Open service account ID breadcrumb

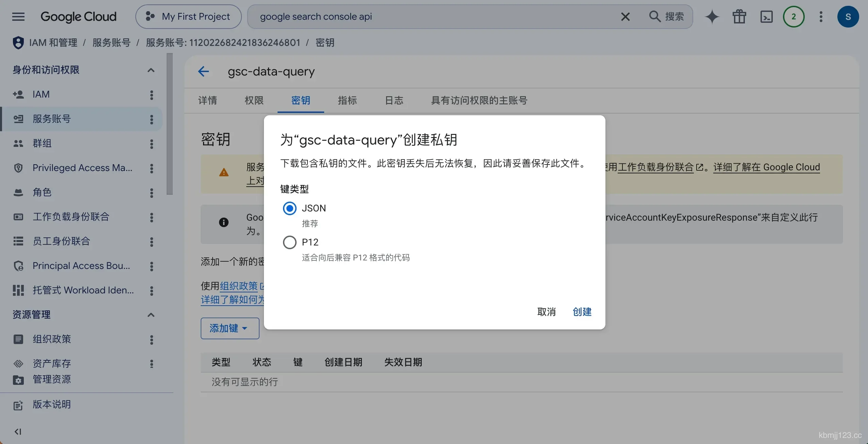[223, 42]
